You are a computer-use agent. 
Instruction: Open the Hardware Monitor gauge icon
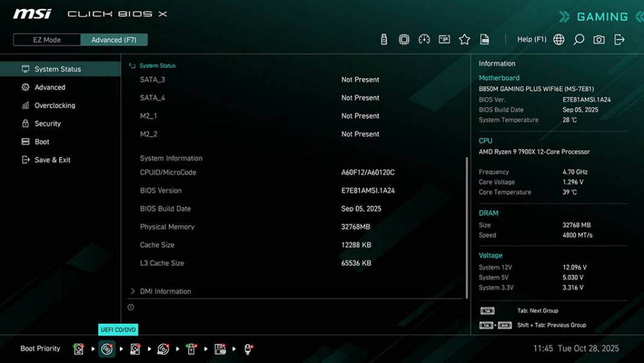click(423, 39)
